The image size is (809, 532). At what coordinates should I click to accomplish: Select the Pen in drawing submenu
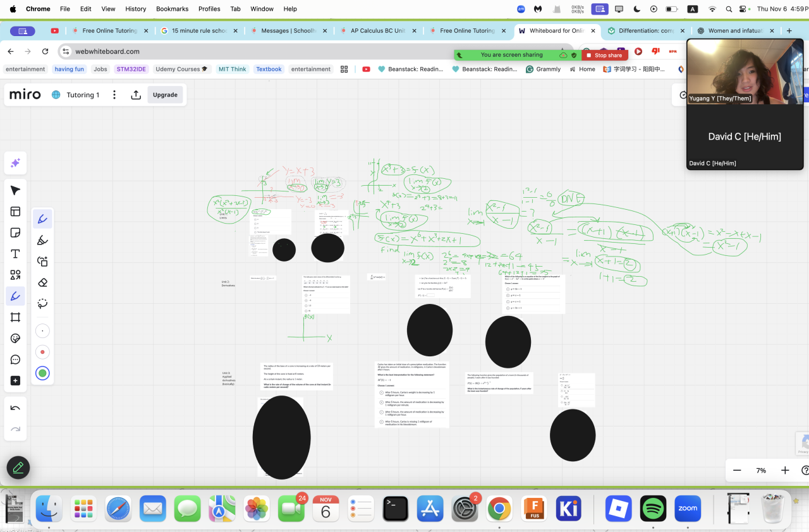pos(42,219)
